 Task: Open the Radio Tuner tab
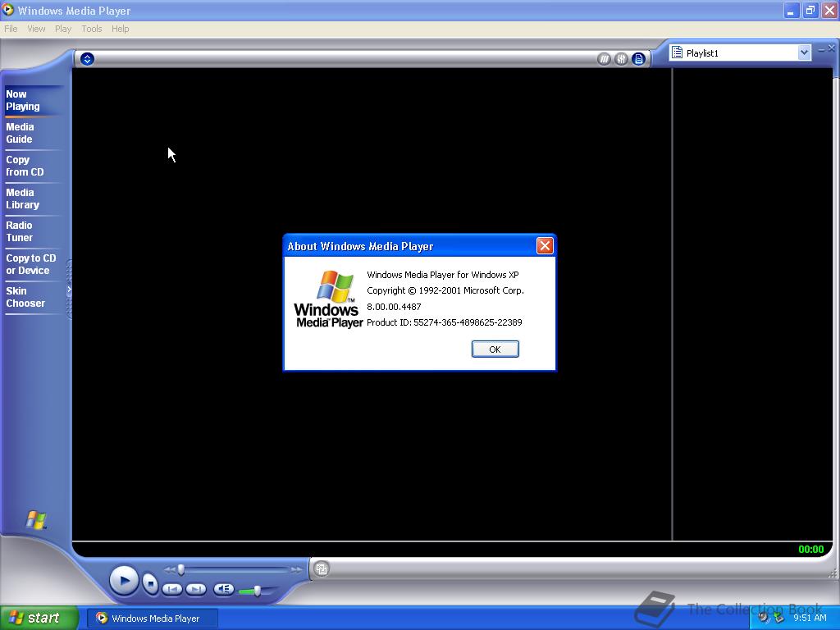(20, 231)
